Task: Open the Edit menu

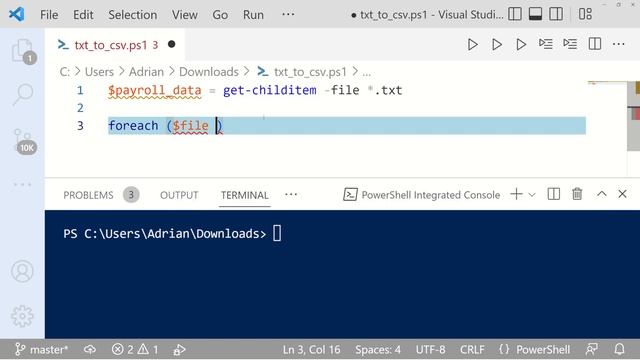Action: coord(83,15)
